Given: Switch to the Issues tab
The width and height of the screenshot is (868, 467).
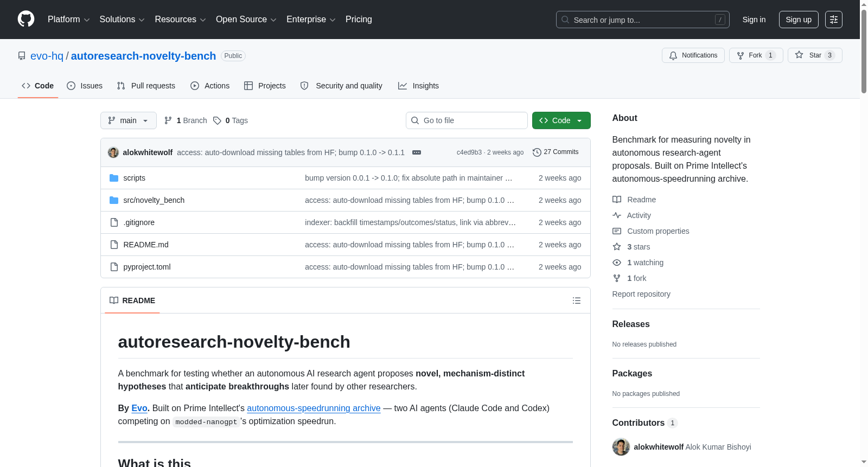Looking at the screenshot, I should pos(85,86).
